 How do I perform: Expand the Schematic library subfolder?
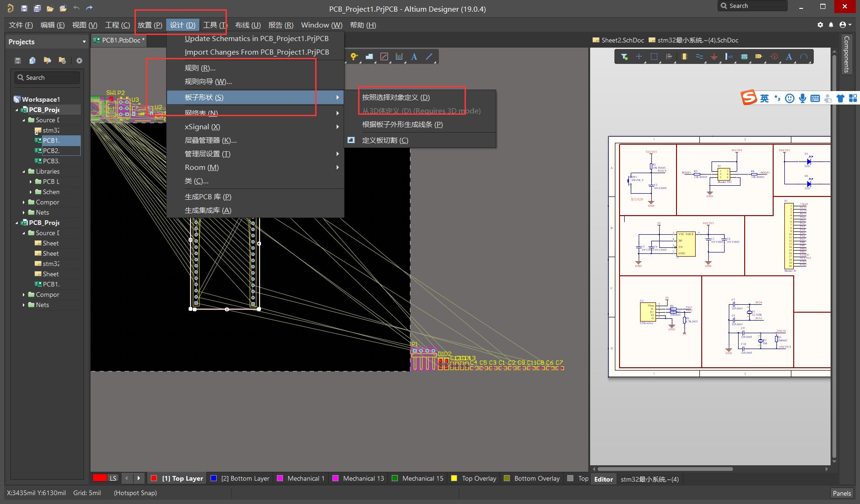[x=31, y=192]
